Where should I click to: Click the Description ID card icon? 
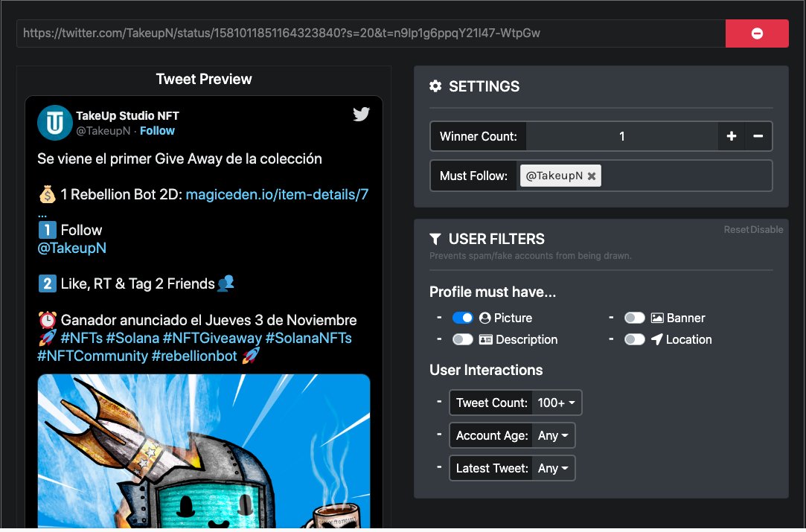[x=486, y=340]
